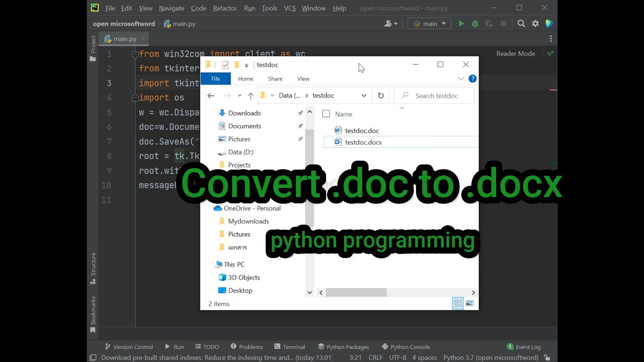Open the Event Log
The image size is (644, 362).
pyautogui.click(x=524, y=347)
